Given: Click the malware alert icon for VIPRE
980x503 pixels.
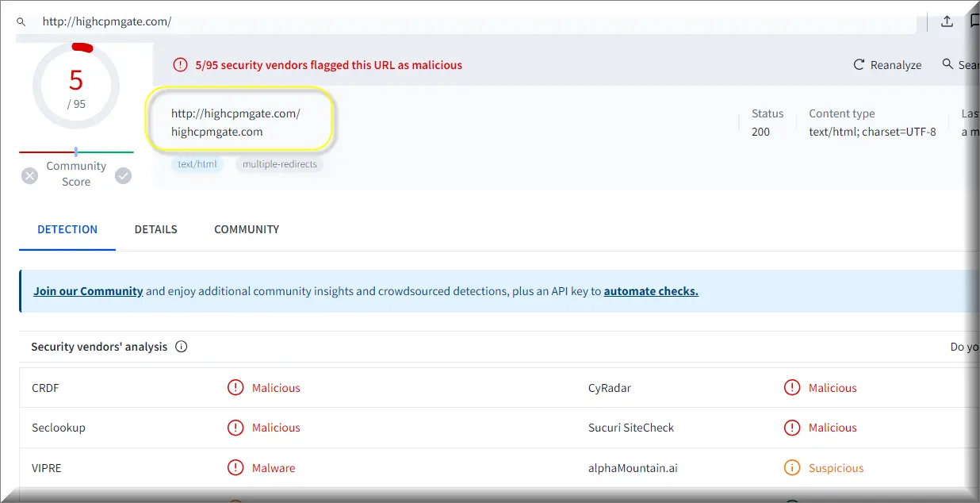Looking at the screenshot, I should [x=235, y=468].
